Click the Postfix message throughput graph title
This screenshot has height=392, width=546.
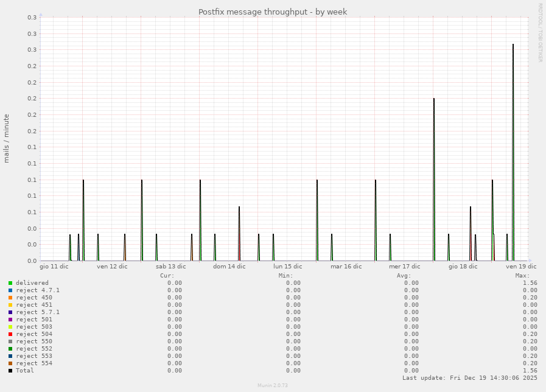[x=273, y=12]
